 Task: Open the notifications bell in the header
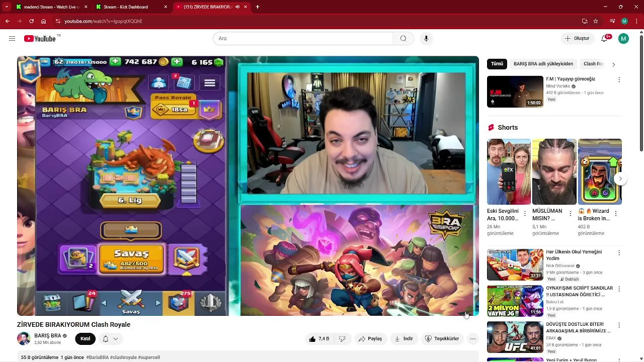point(605,39)
